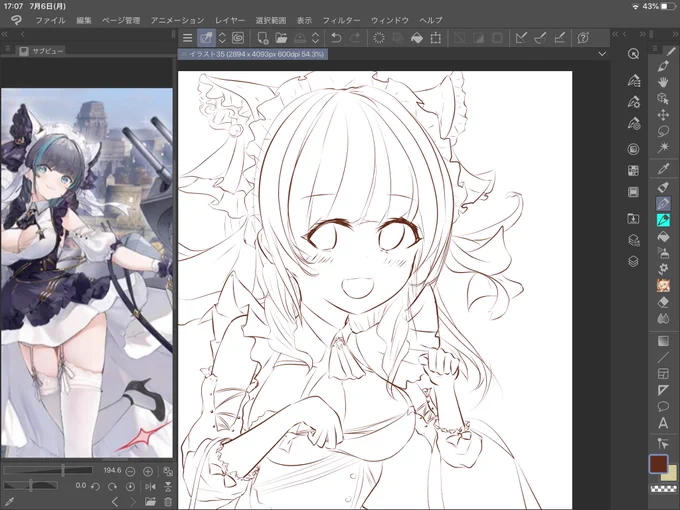This screenshot has height=510, width=680.
Task: Select the Lasso selection tool
Action: tap(663, 131)
